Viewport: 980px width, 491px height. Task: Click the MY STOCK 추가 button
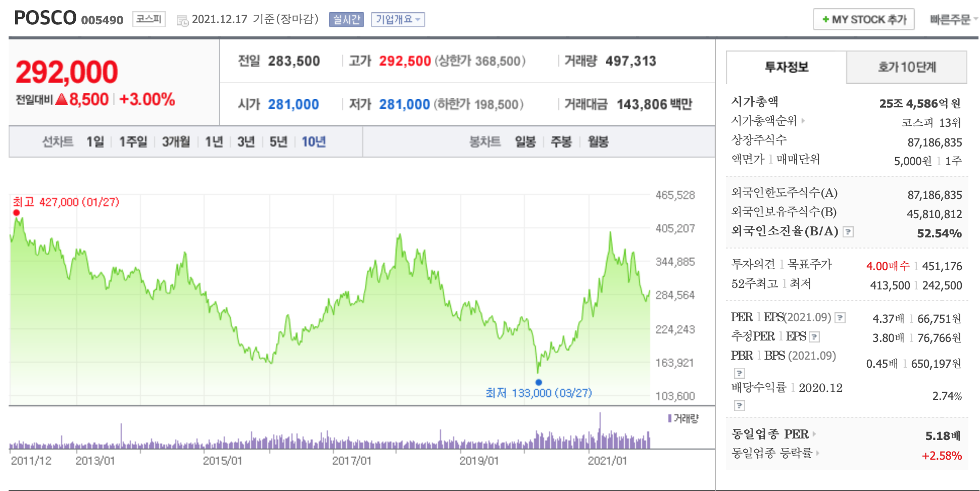click(x=864, y=20)
